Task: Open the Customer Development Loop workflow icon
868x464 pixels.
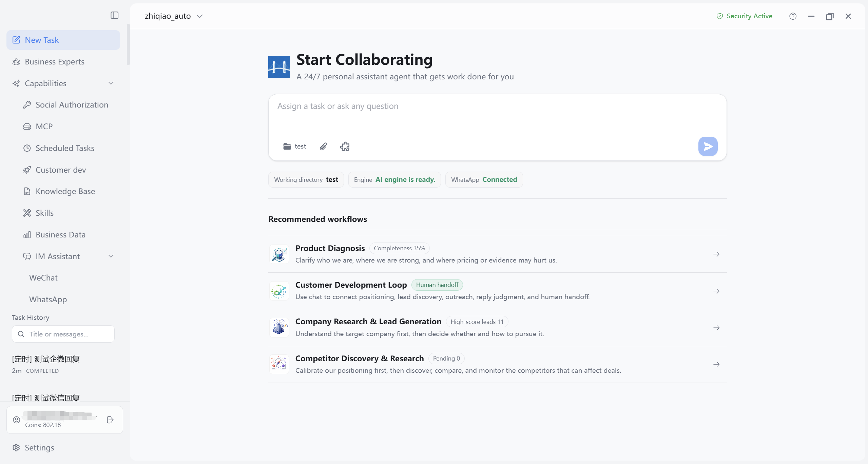Action: pos(279,291)
